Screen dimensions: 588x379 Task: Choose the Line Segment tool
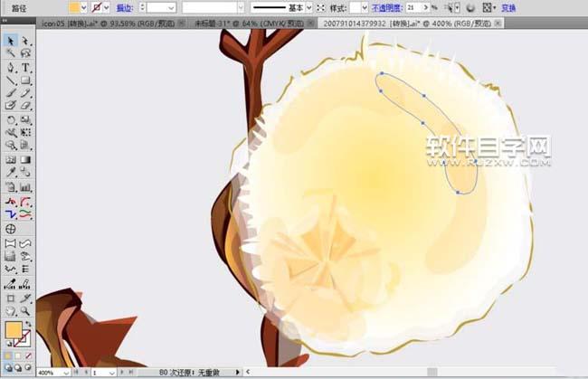11,81
